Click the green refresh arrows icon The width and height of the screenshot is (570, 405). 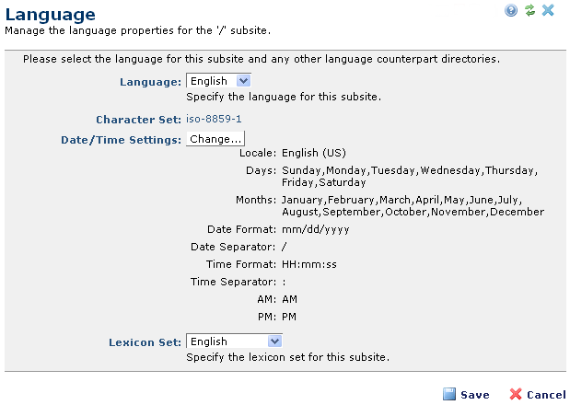coord(530,10)
